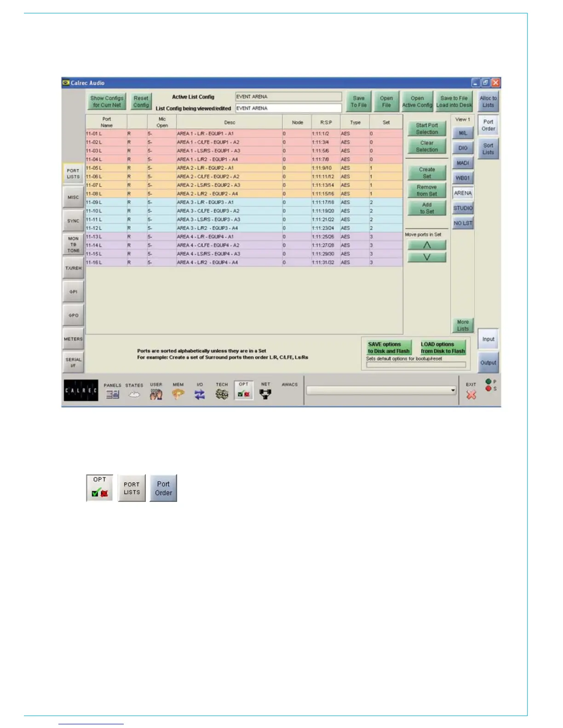Image resolution: width=563 pixels, height=728 pixels.
Task: Select the ARENA list view
Action: (463, 193)
